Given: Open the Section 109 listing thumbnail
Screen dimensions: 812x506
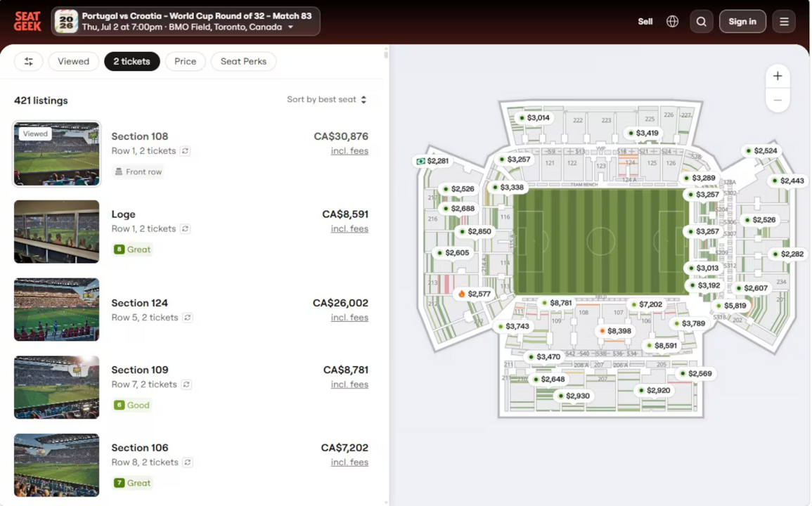Looking at the screenshot, I should tap(56, 387).
